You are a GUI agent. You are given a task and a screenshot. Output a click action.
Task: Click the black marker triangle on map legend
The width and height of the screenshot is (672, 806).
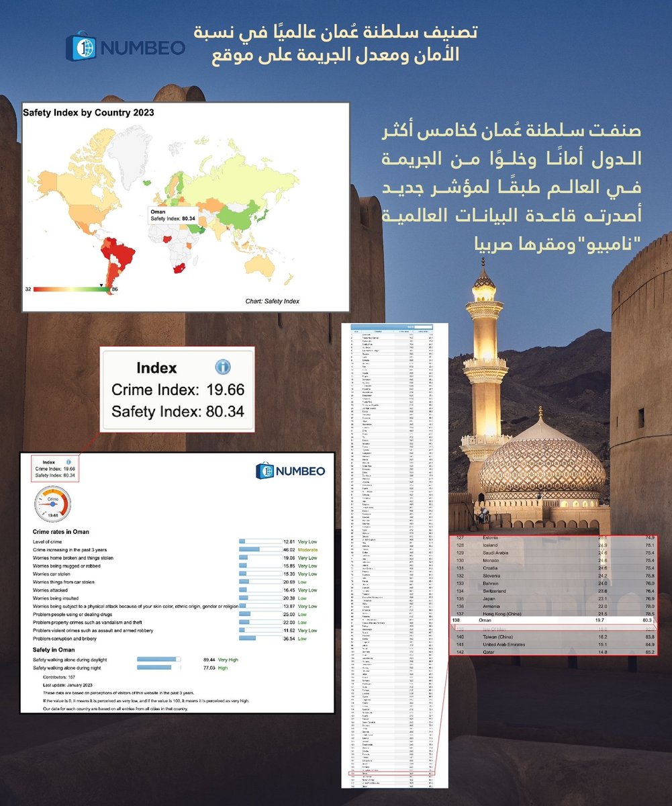101,285
